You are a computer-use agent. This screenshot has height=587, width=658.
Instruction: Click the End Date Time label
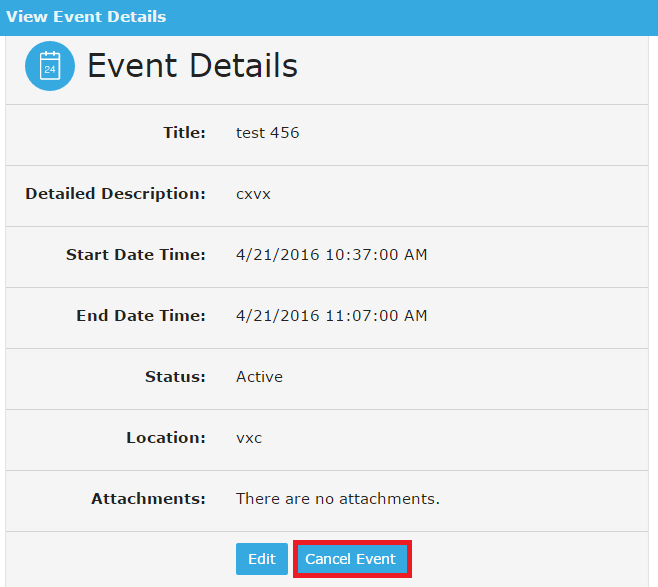(140, 316)
